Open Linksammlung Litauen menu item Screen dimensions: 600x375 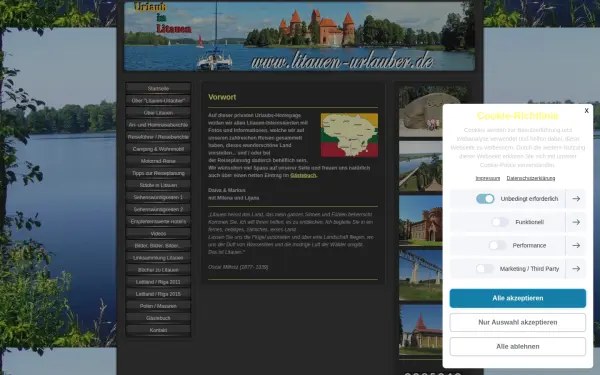[158, 258]
